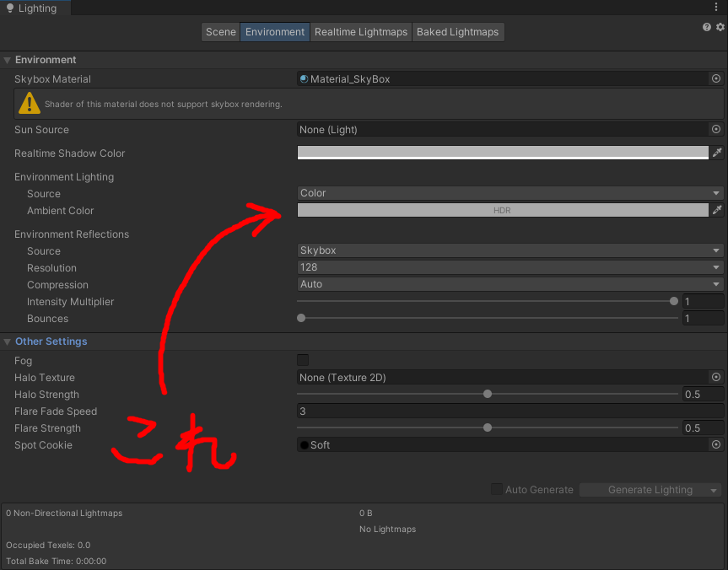Open the Skybox Material object picker

click(715, 78)
